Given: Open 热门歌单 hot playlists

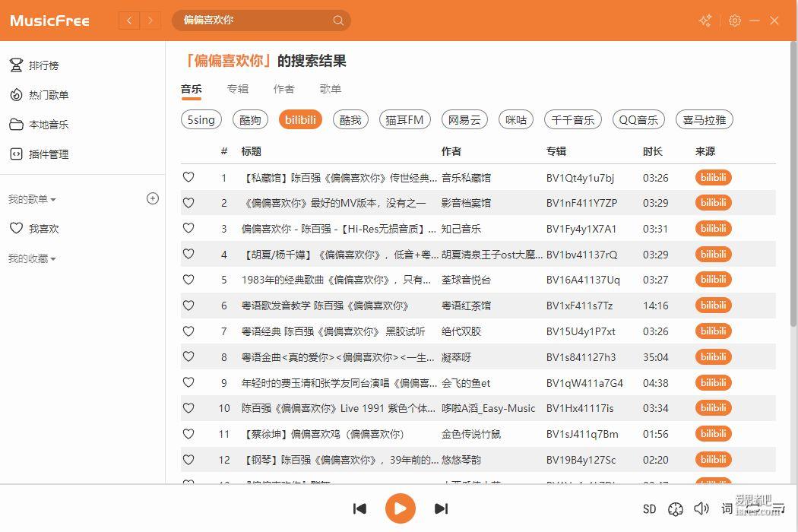Looking at the screenshot, I should [40, 95].
